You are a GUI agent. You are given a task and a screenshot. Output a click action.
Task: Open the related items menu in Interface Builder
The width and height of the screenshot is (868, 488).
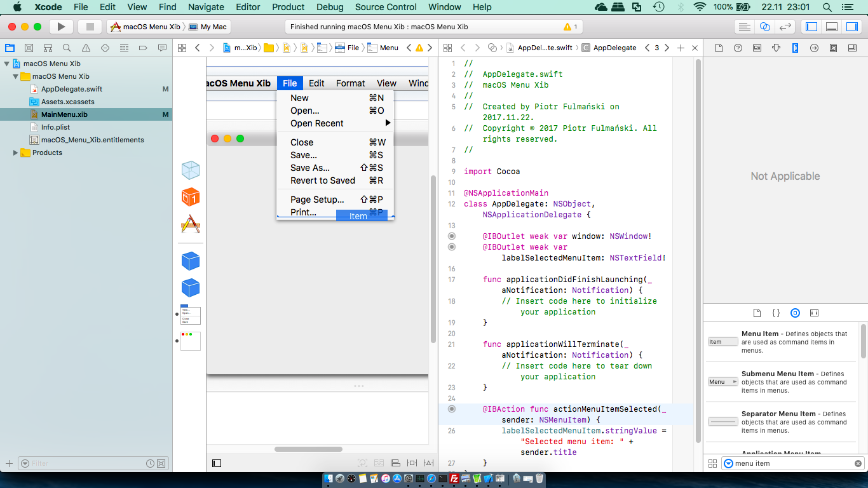(182, 48)
